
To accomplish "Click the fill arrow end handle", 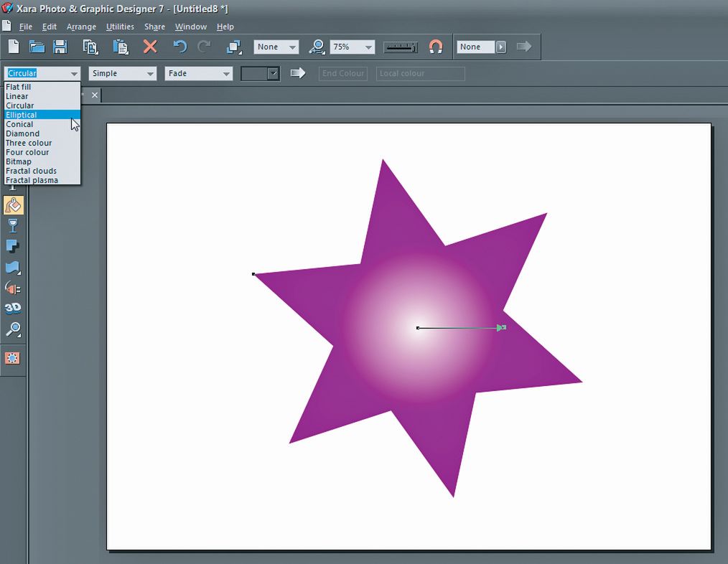I will point(503,328).
